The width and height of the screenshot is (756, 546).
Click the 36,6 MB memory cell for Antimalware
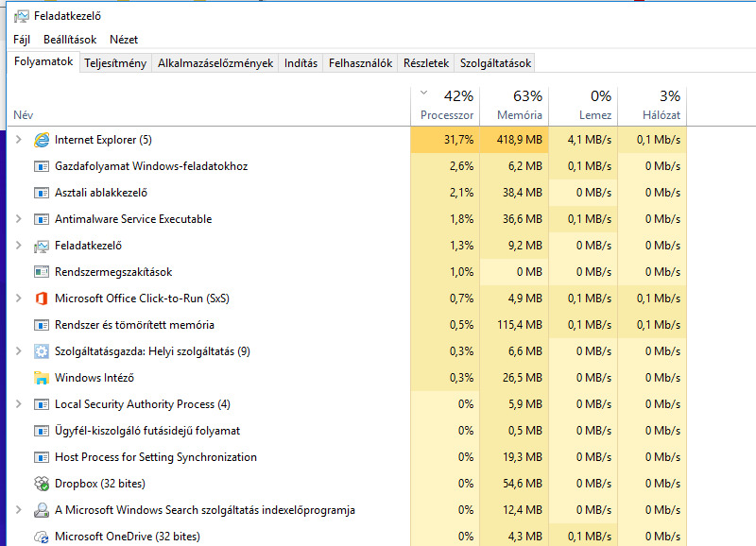click(514, 219)
